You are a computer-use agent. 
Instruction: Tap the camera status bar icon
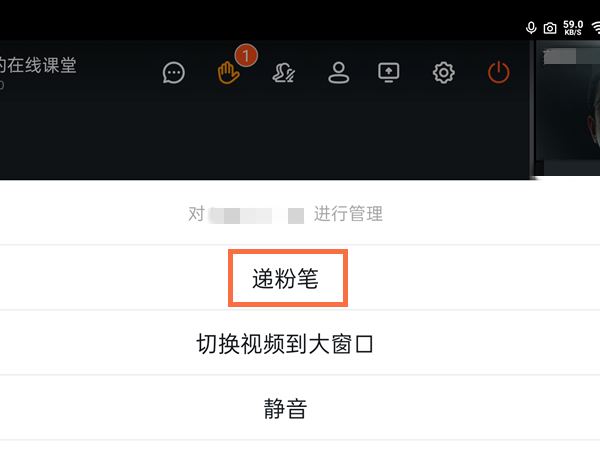[x=550, y=28]
